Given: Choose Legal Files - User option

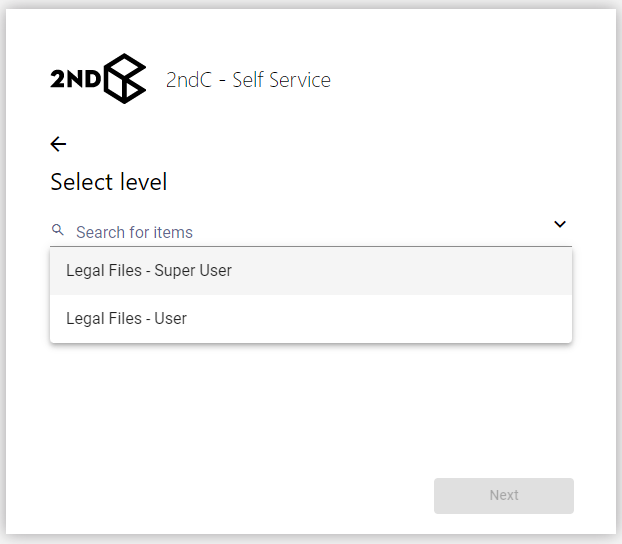Looking at the screenshot, I should [127, 319].
